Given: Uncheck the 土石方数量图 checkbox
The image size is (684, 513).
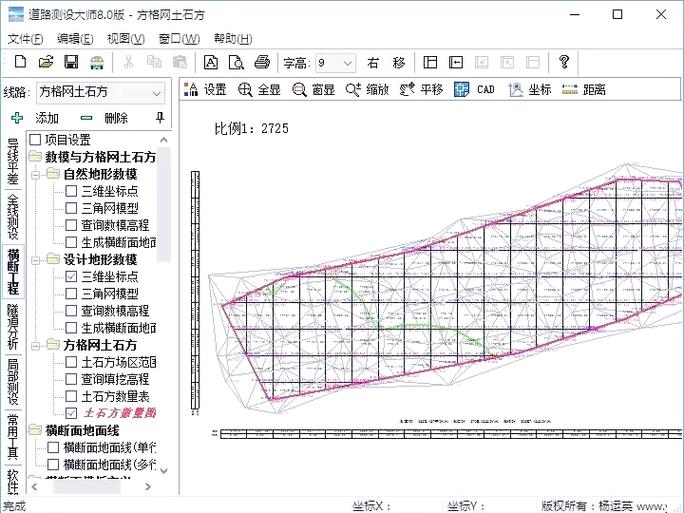Looking at the screenshot, I should 71,413.
